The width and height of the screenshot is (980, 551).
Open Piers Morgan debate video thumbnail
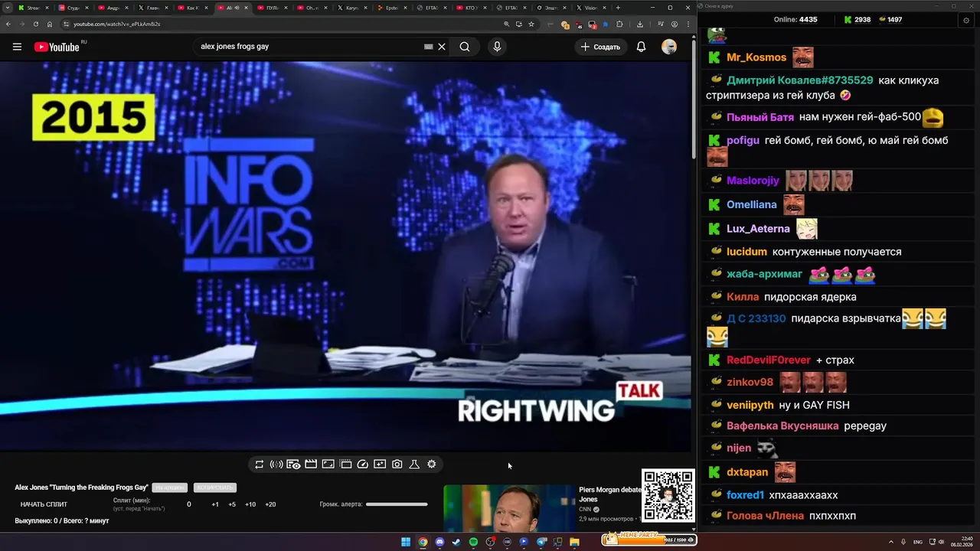tap(509, 508)
